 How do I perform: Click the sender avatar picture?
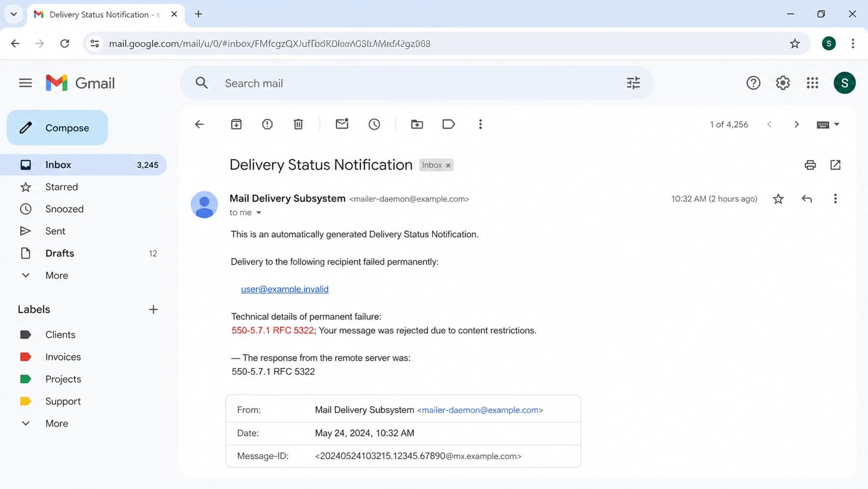[204, 204]
